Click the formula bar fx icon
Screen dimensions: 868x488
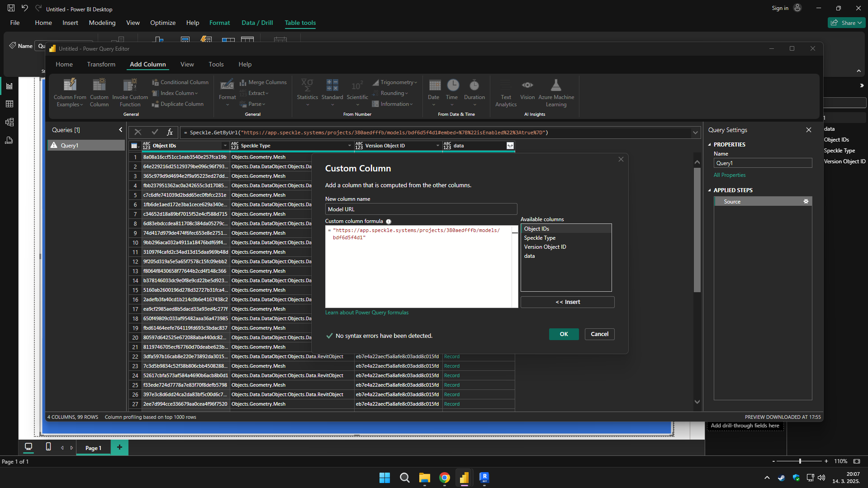[x=170, y=132]
